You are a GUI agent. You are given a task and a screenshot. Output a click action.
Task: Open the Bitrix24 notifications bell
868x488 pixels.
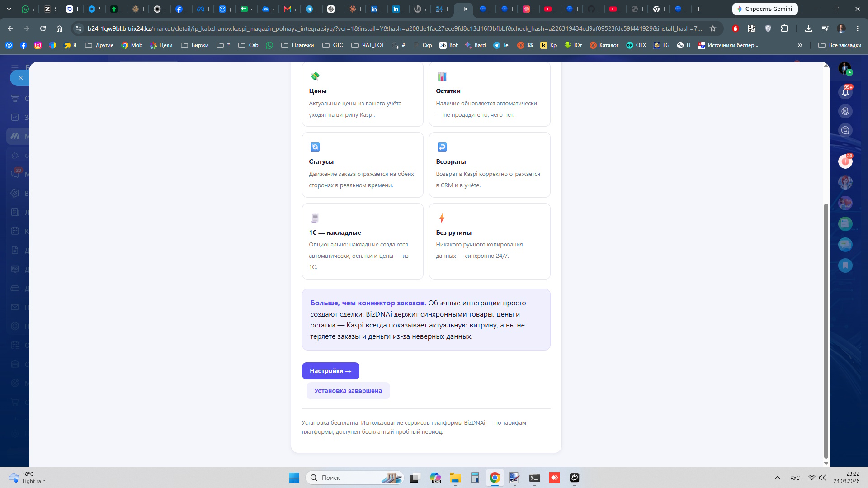pyautogui.click(x=845, y=92)
